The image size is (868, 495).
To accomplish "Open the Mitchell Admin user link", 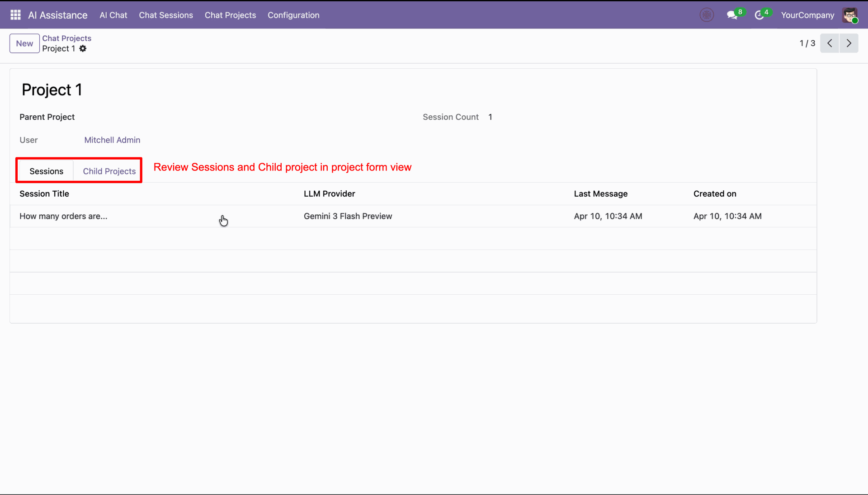I will click(x=112, y=140).
